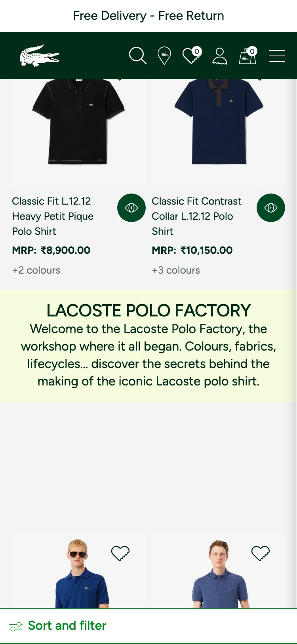Screen dimensions: 297x644
Task: Open the account profile icon
Action: [220, 56]
